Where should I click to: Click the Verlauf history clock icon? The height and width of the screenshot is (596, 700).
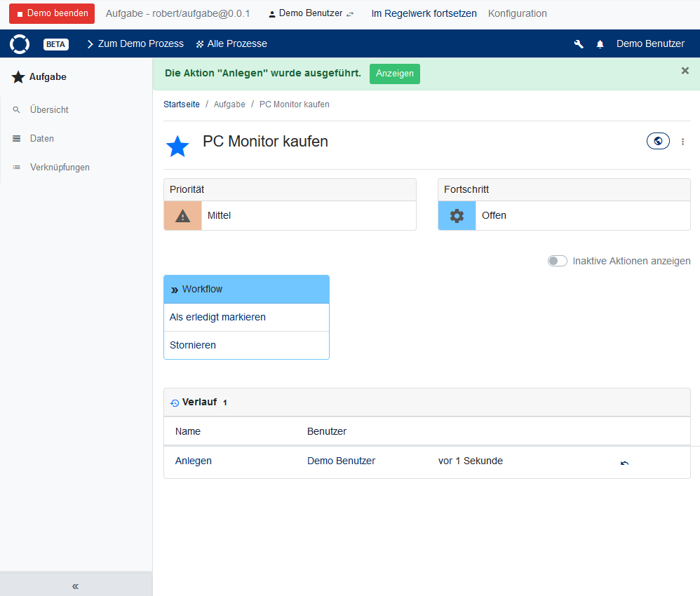pyautogui.click(x=175, y=402)
